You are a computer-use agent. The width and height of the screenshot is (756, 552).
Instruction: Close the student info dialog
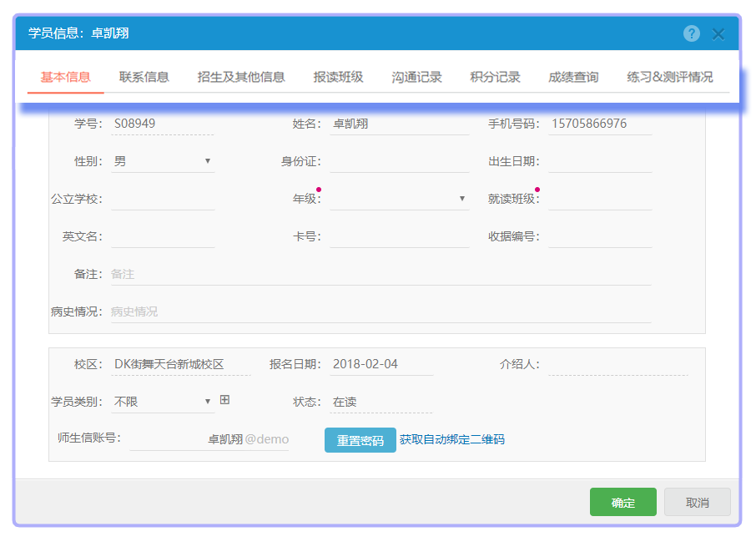tap(718, 34)
